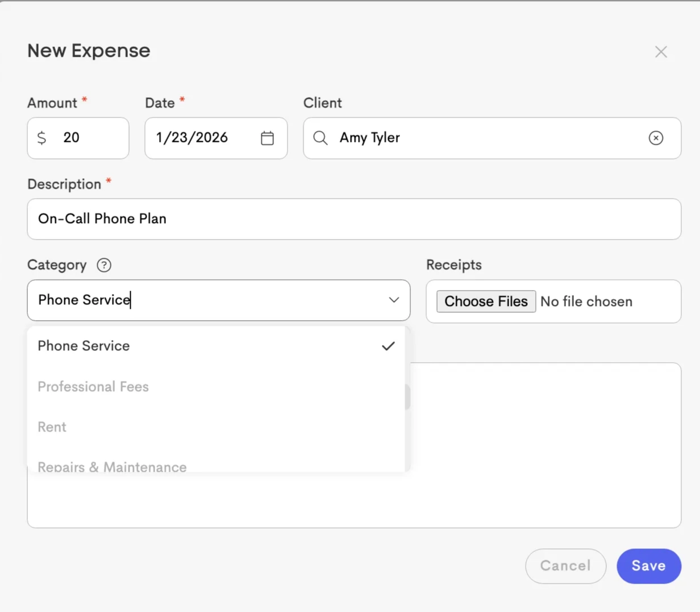Clear the Amy Tyler client selection
Image resolution: width=700 pixels, height=612 pixels.
pos(656,138)
